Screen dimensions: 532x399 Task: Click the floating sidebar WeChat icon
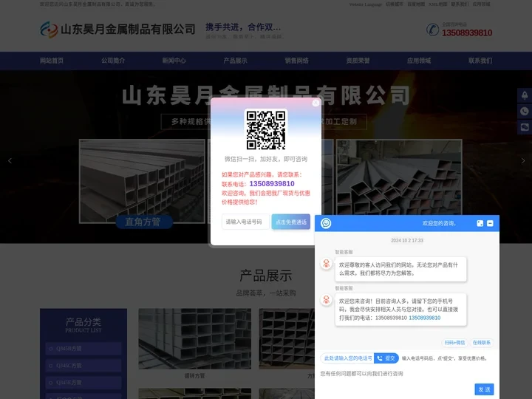[525, 127]
